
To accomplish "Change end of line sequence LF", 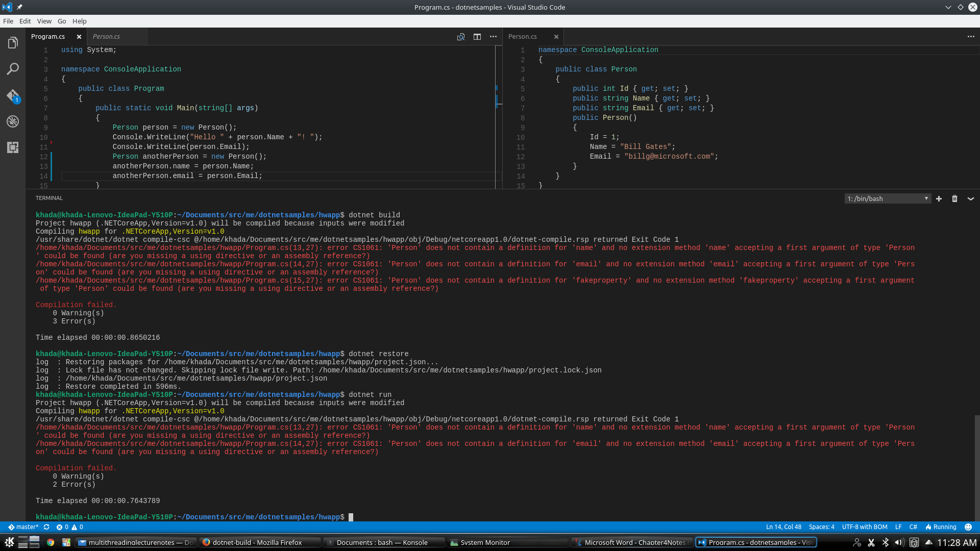I will pyautogui.click(x=898, y=527).
